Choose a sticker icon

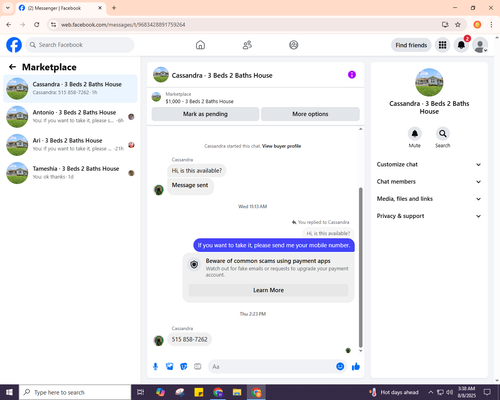(184, 367)
